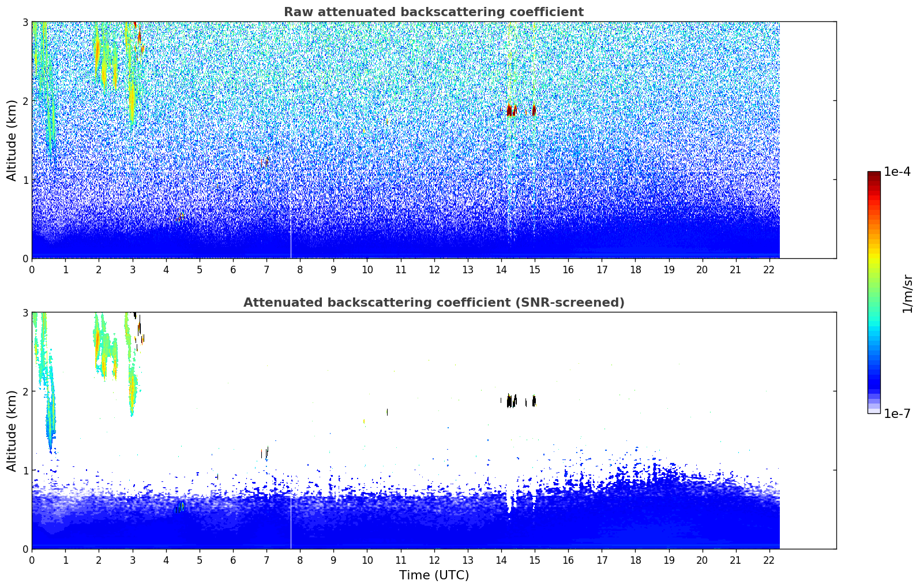The width and height of the screenshot is (920, 588).
Task: Click the color scale bar
Action: tap(874, 292)
